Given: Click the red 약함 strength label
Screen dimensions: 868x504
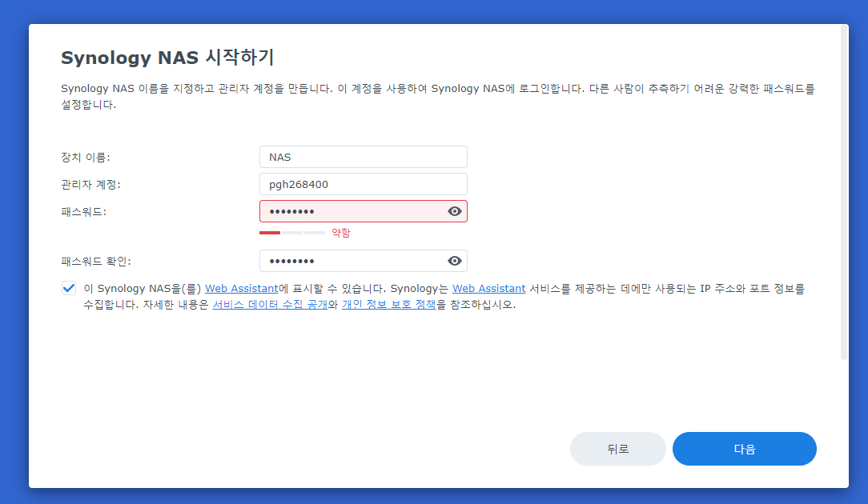Looking at the screenshot, I should pos(341,233).
